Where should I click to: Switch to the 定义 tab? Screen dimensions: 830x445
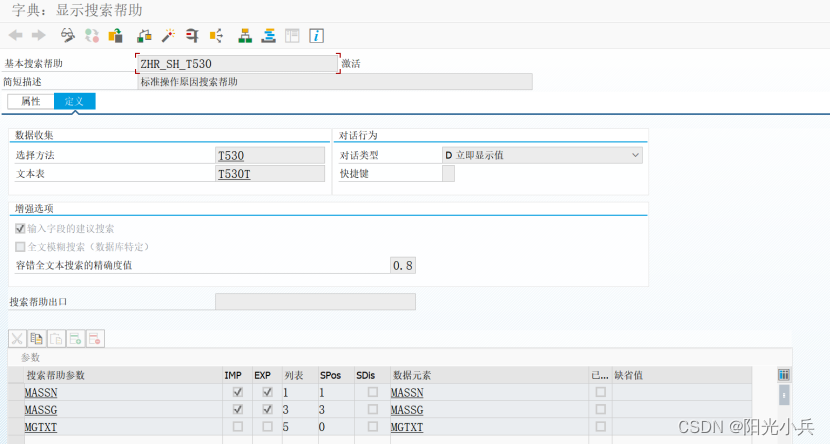75,101
